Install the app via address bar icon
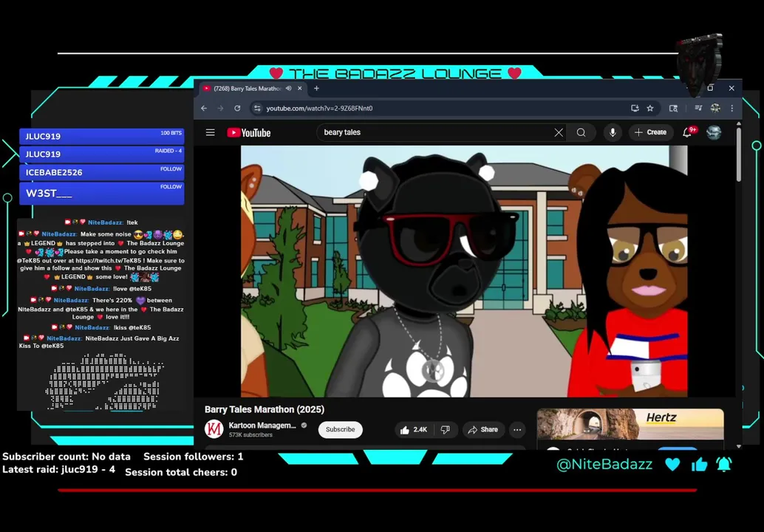 tap(635, 108)
